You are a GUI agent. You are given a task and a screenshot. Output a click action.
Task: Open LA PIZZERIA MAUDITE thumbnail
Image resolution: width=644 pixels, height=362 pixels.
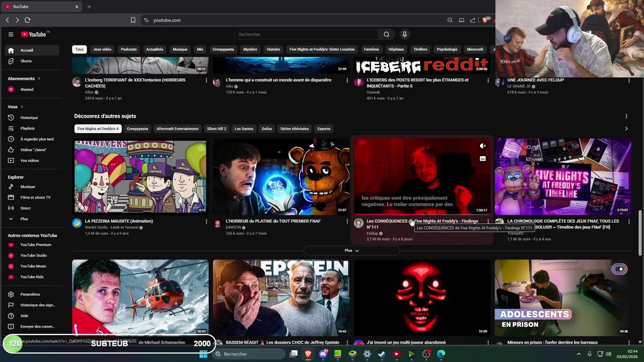click(140, 176)
